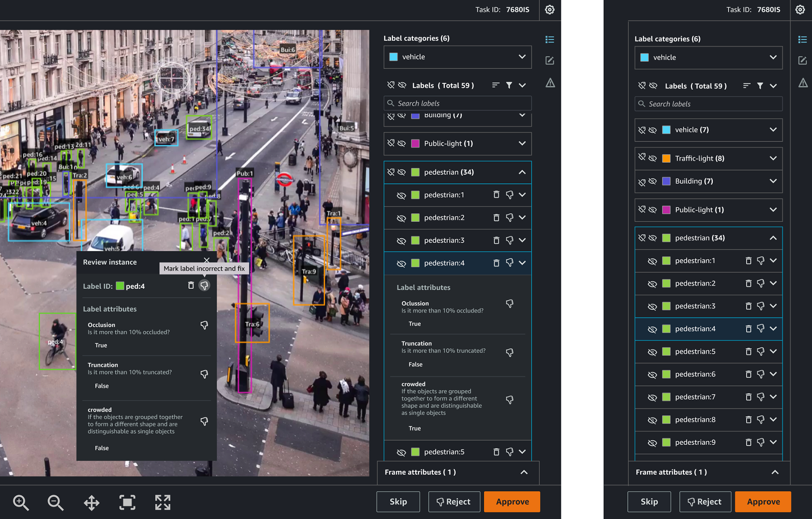Thumbs-down pedestrian:2 in left panel

click(510, 217)
